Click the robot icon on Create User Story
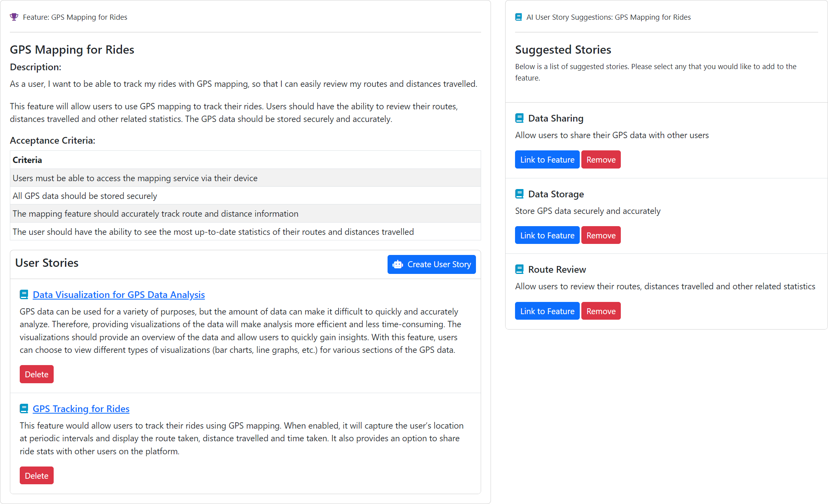 [x=397, y=264]
